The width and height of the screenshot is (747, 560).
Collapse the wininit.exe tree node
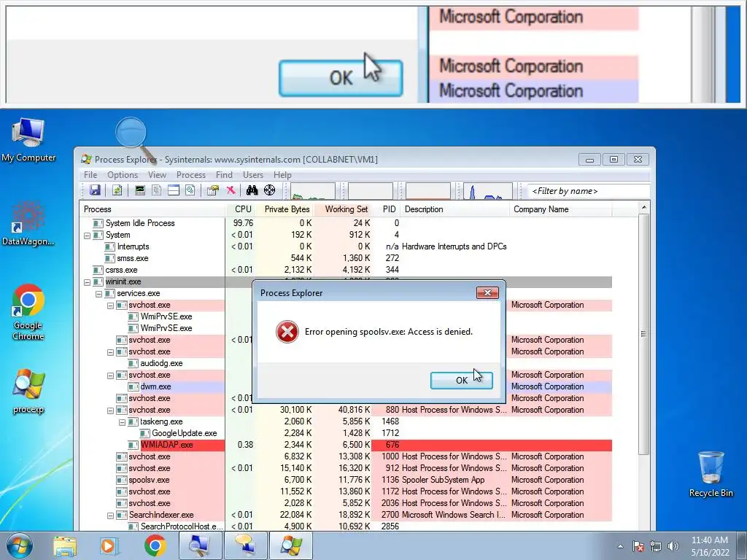point(88,282)
